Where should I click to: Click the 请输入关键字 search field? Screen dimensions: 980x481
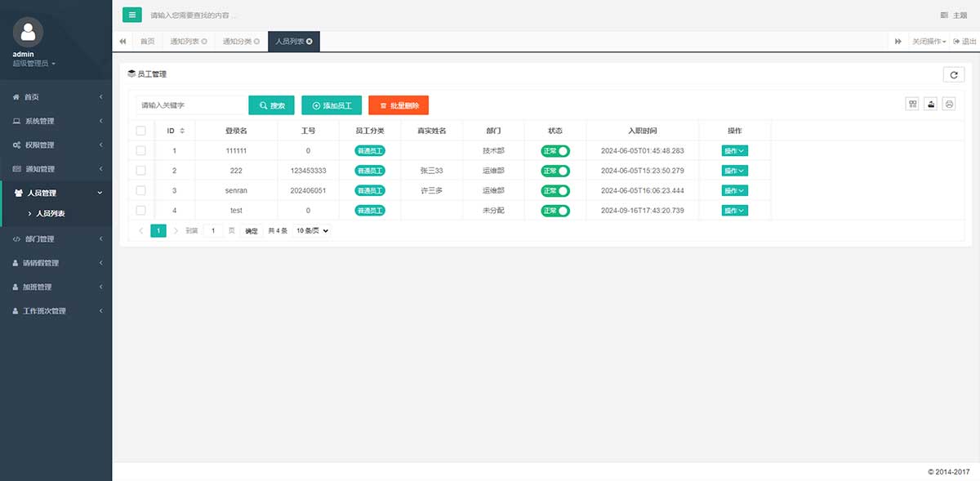point(191,105)
